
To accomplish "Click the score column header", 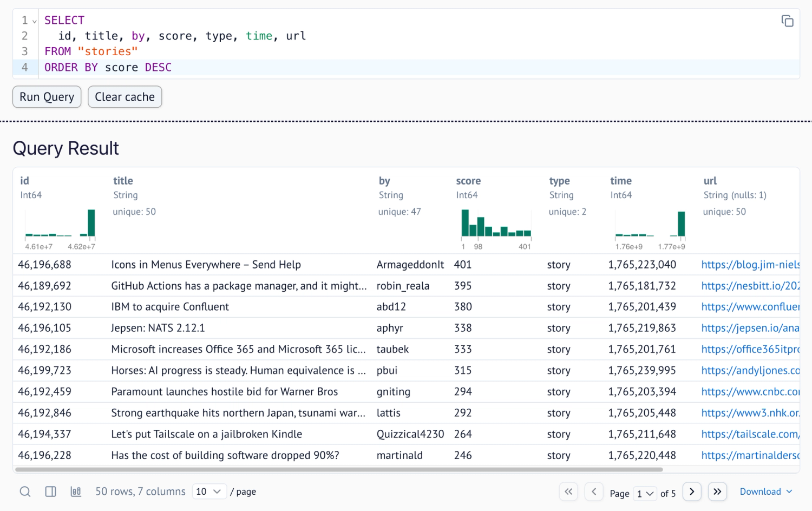I will point(468,181).
